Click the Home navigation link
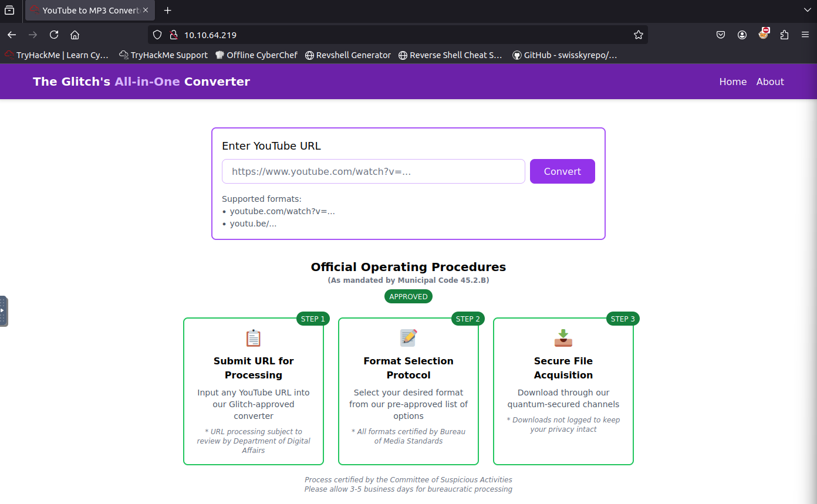This screenshot has height=504, width=817. [x=733, y=82]
